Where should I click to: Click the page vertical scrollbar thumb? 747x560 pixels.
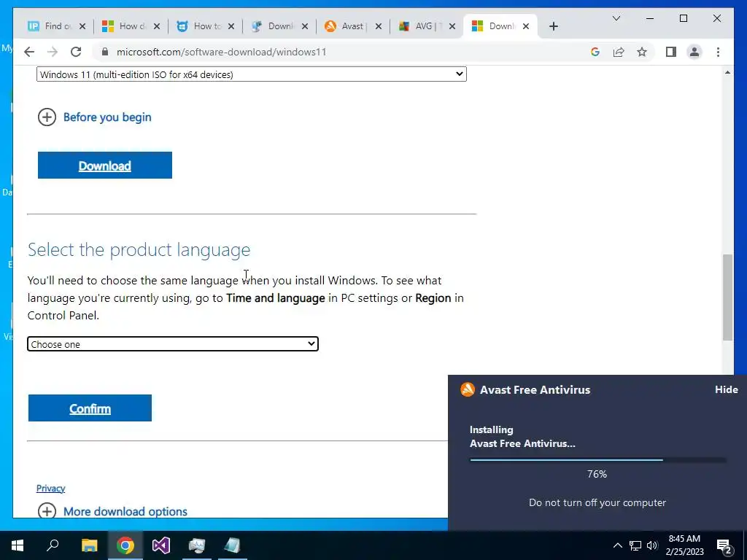[727, 297]
